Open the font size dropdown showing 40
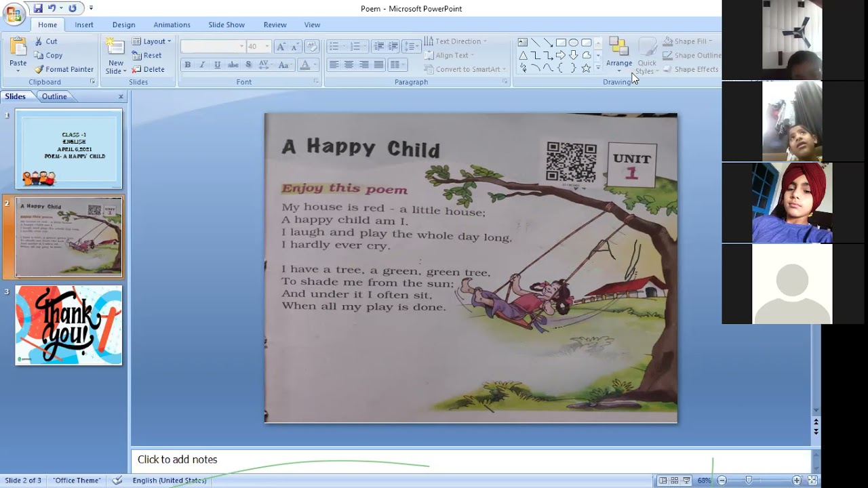868x488 pixels. (258, 46)
